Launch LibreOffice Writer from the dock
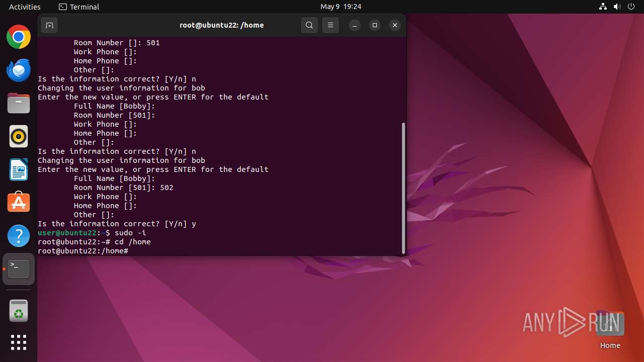The image size is (644, 362). click(x=19, y=169)
